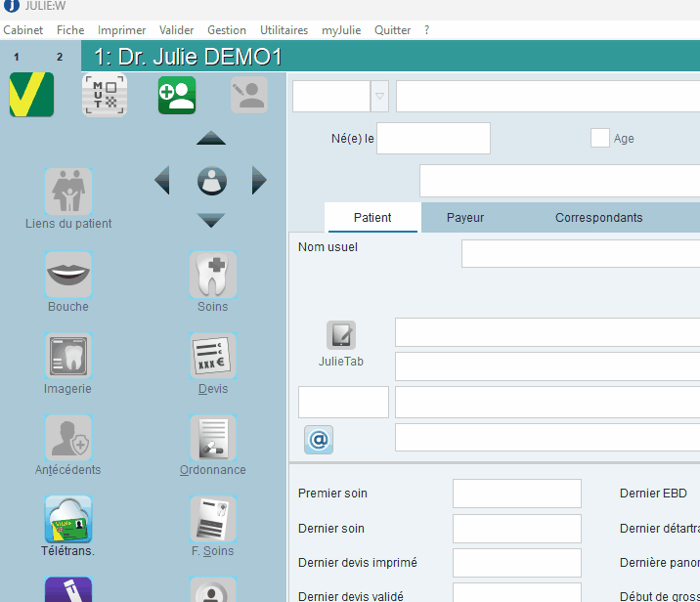This screenshot has width=700, height=602.
Task: Click the right arrow navigation button
Action: pos(259,180)
